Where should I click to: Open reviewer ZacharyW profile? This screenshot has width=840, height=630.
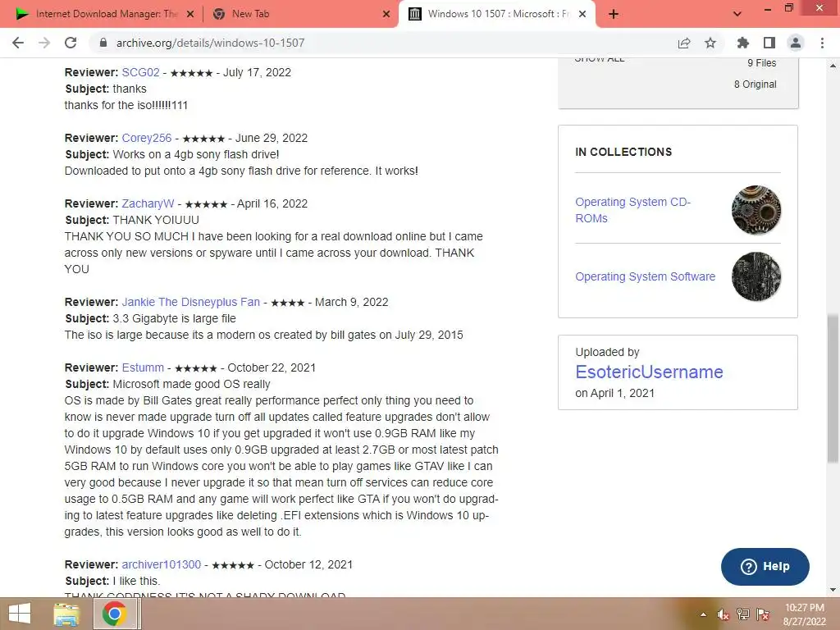[x=148, y=203]
